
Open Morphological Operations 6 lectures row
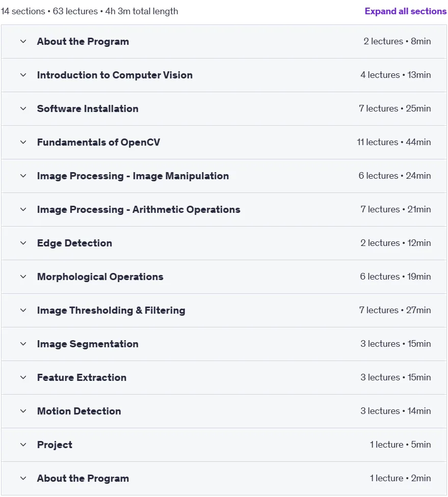pos(224,277)
